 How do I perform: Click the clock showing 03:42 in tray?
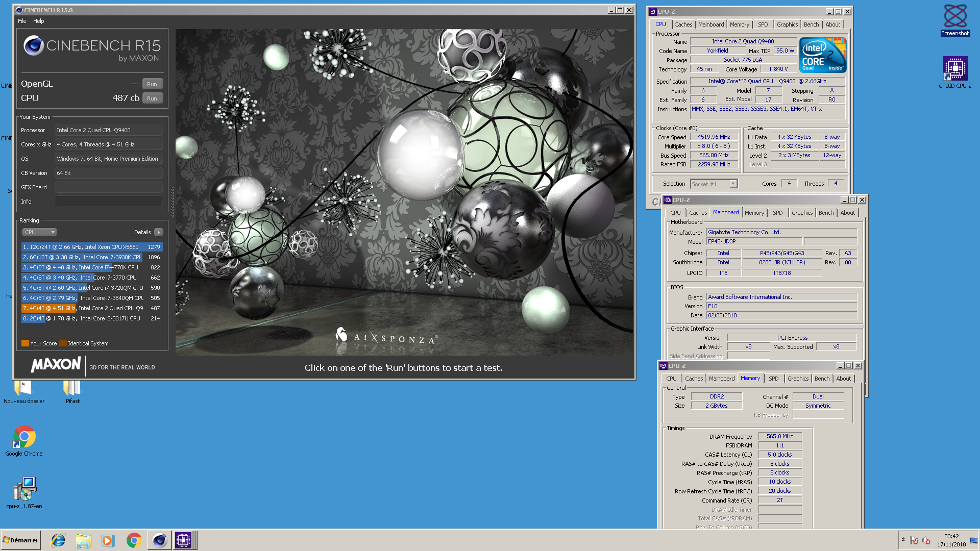pos(951,536)
